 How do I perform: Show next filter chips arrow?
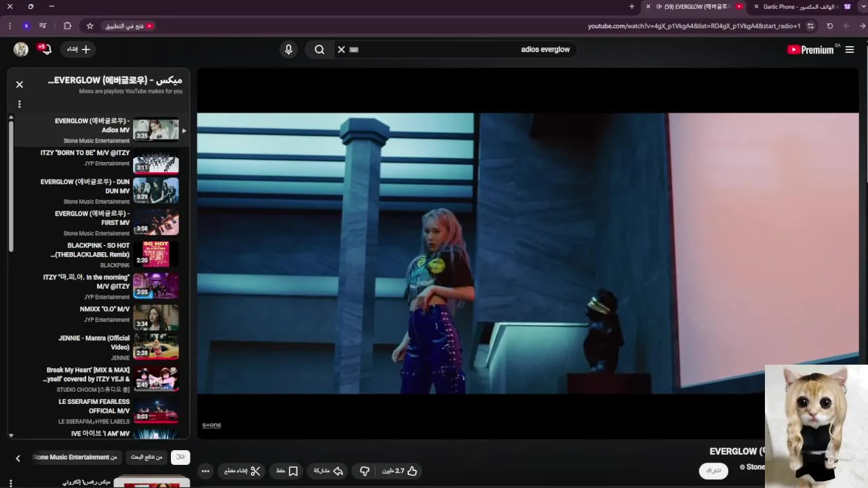click(x=18, y=458)
